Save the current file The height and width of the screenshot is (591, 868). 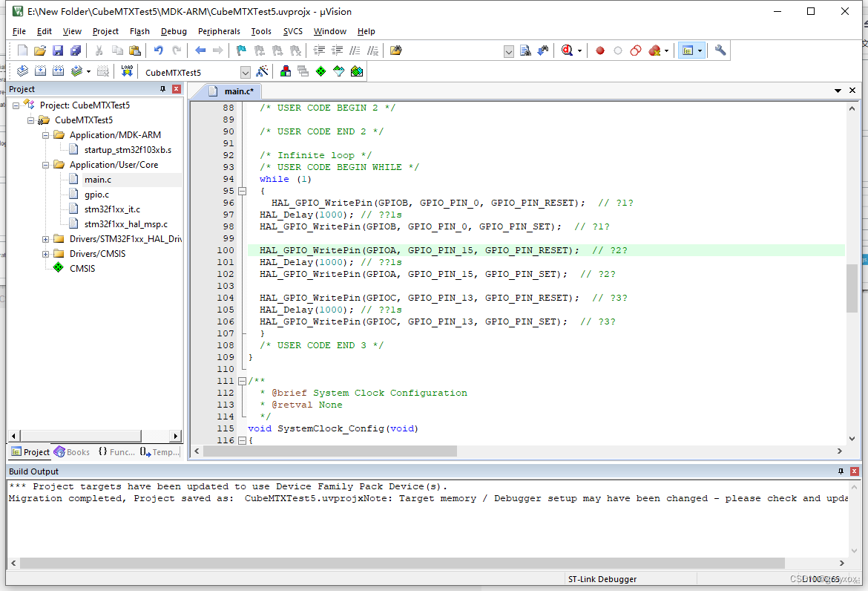coord(58,50)
